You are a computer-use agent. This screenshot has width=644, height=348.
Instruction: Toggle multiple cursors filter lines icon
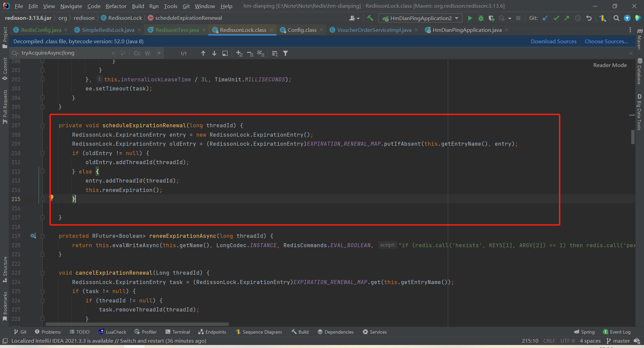click(275, 53)
